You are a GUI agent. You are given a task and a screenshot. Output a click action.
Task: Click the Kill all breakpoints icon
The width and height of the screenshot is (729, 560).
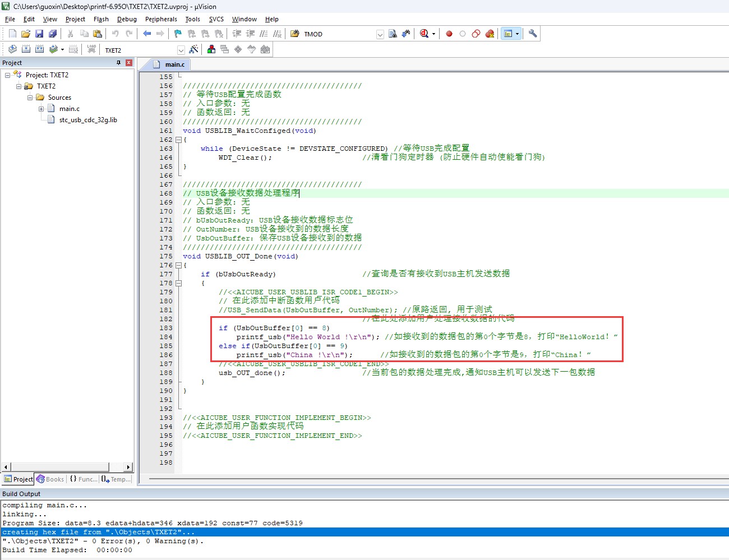pos(490,34)
